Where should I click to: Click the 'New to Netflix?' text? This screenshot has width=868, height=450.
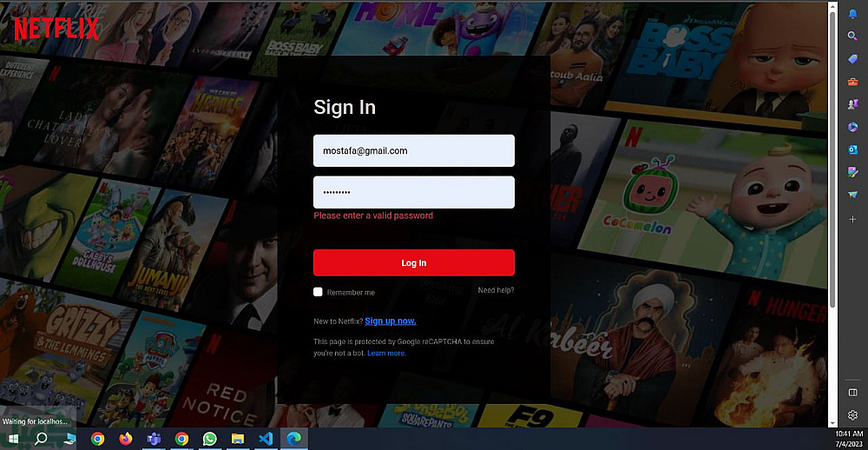pos(338,321)
